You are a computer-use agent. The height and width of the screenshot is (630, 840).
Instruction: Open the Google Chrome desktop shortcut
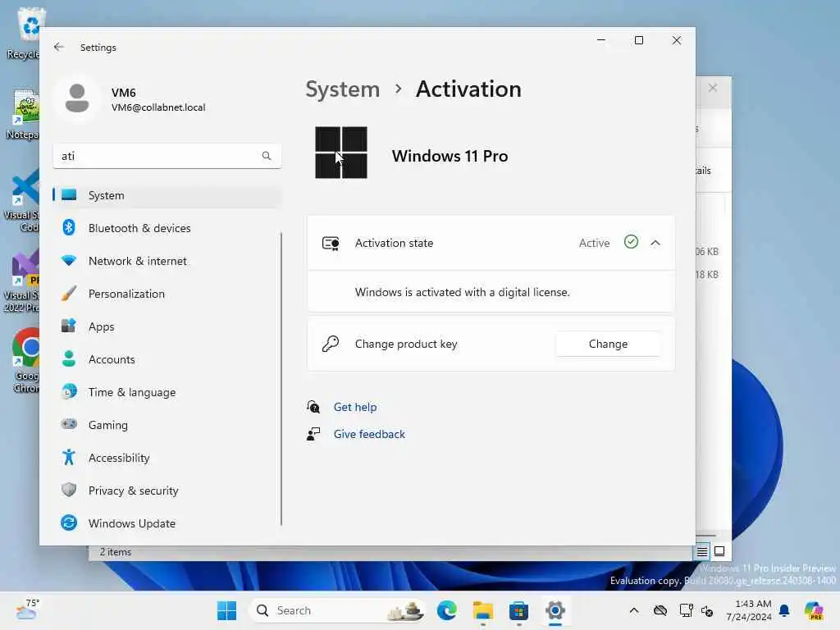click(25, 361)
